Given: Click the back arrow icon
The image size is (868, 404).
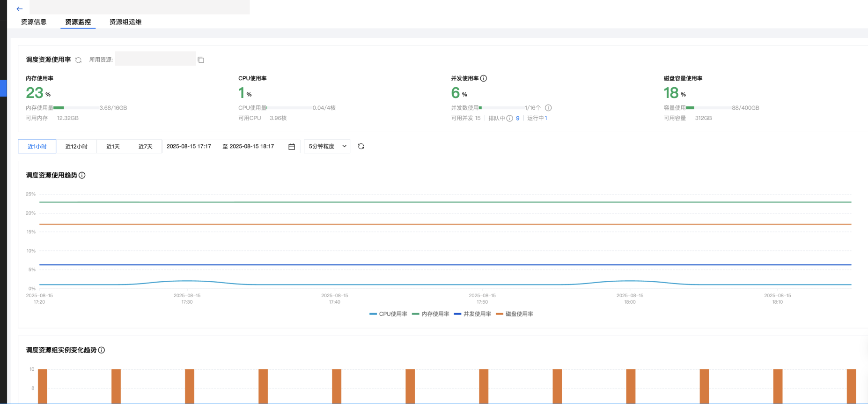Looking at the screenshot, I should click(20, 9).
